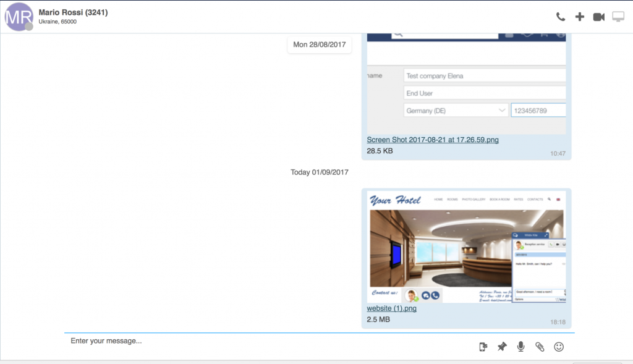Click the Mario Rossi (3241) contact name

click(x=73, y=12)
